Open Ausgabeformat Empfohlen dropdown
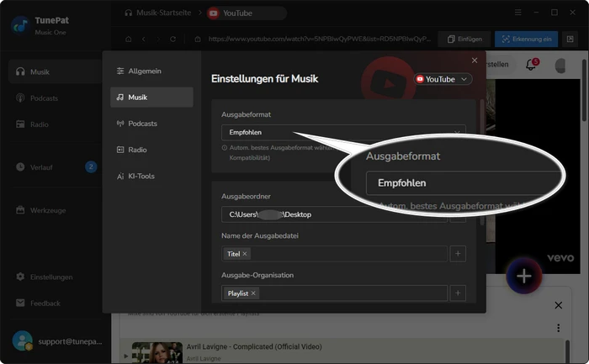This screenshot has width=589, height=364. click(343, 133)
